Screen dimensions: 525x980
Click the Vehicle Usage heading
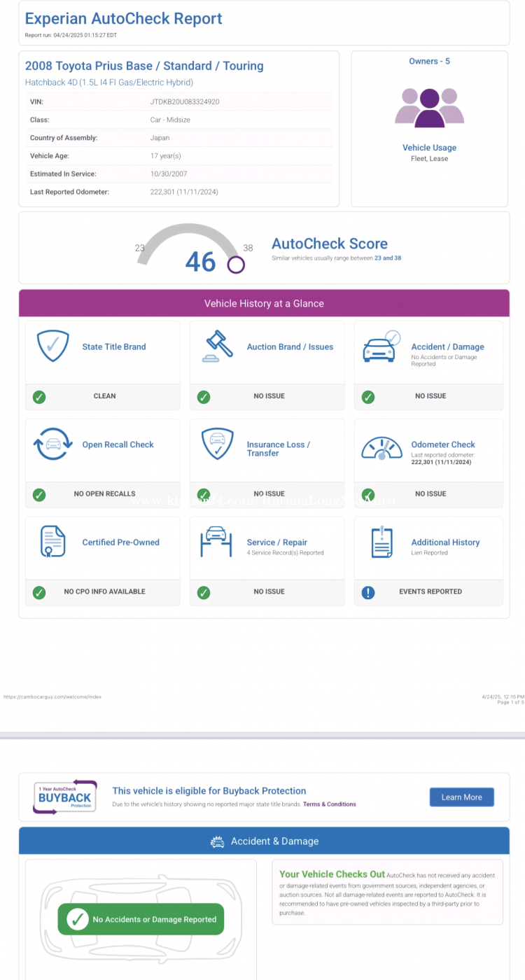429,148
